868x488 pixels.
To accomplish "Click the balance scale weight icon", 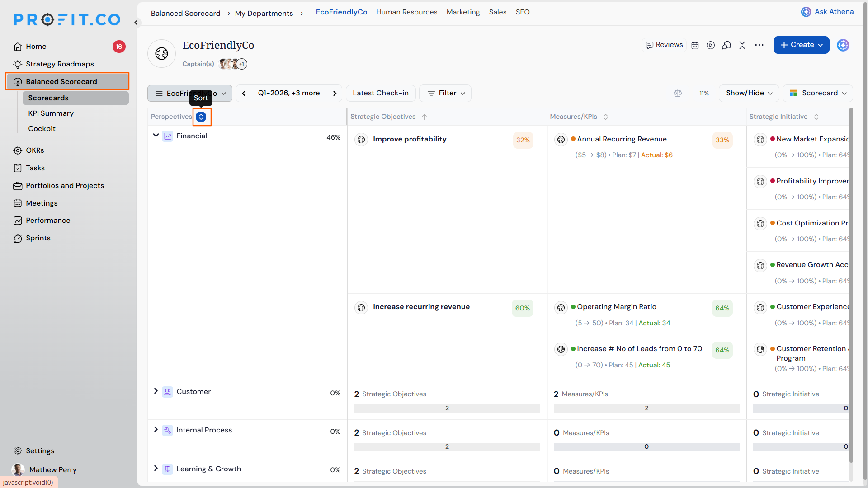I will [x=678, y=93].
